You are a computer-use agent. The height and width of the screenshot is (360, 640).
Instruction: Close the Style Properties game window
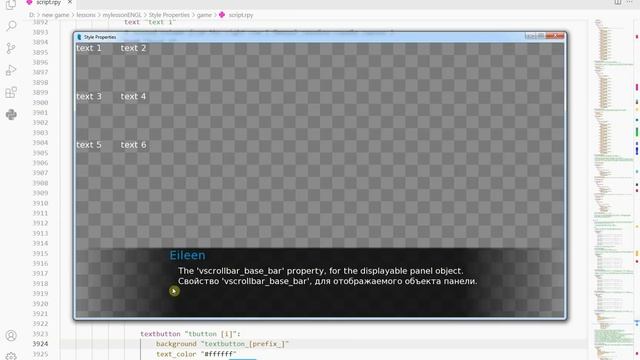point(555,36)
